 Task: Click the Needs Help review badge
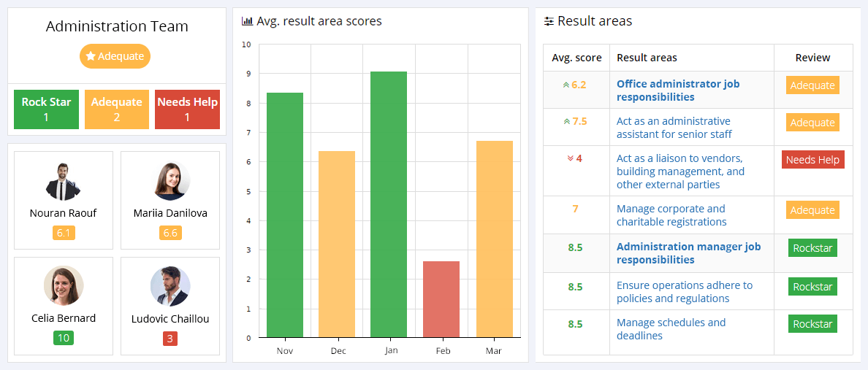pos(812,160)
